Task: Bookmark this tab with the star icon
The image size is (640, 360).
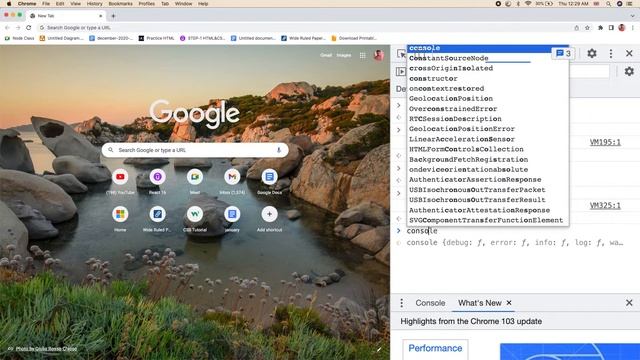Action: pos(587,28)
